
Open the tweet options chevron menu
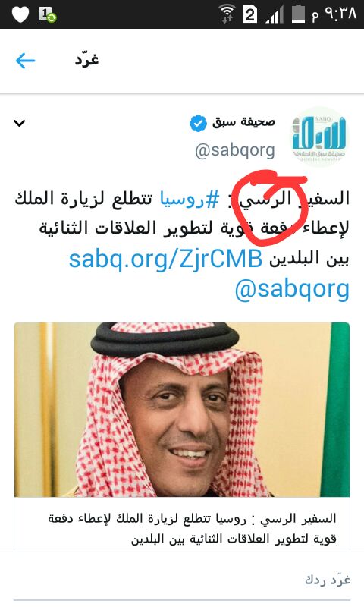point(20,123)
